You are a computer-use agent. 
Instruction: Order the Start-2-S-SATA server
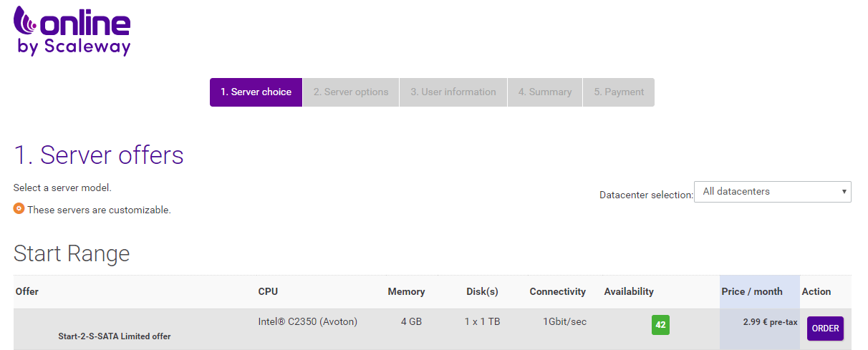pyautogui.click(x=825, y=329)
